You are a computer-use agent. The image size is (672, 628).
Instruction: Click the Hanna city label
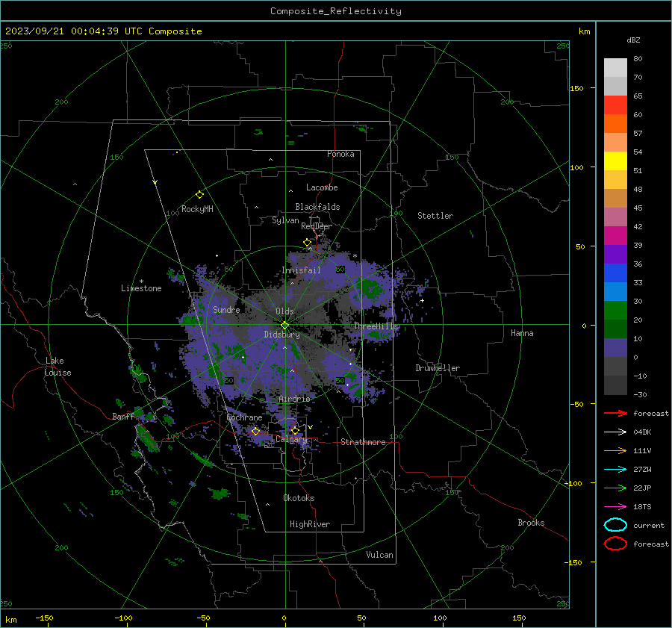click(522, 333)
